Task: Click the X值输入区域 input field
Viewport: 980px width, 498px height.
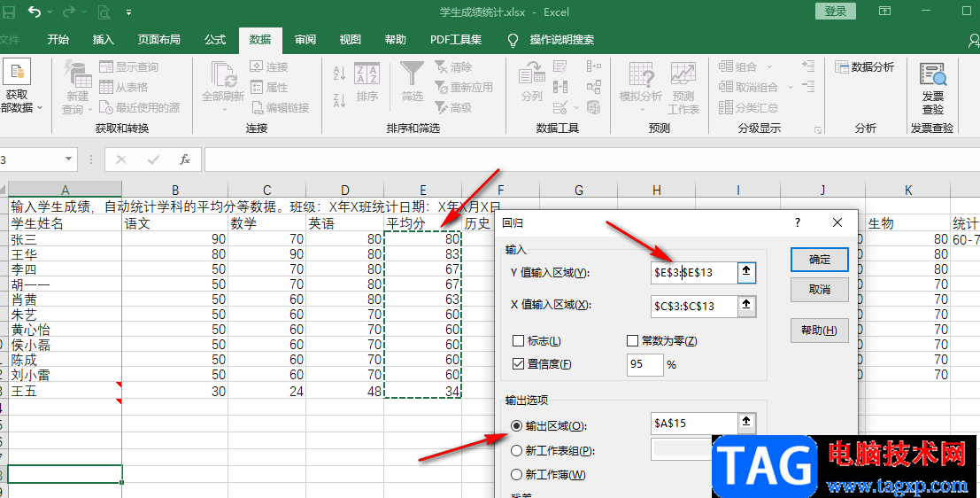Action: tap(693, 306)
